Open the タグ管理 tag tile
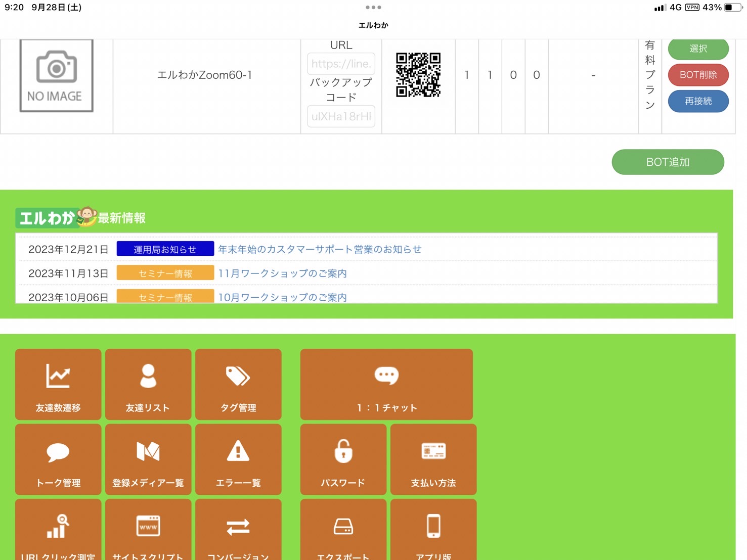Screen dimensions: 747x560 click(238, 384)
